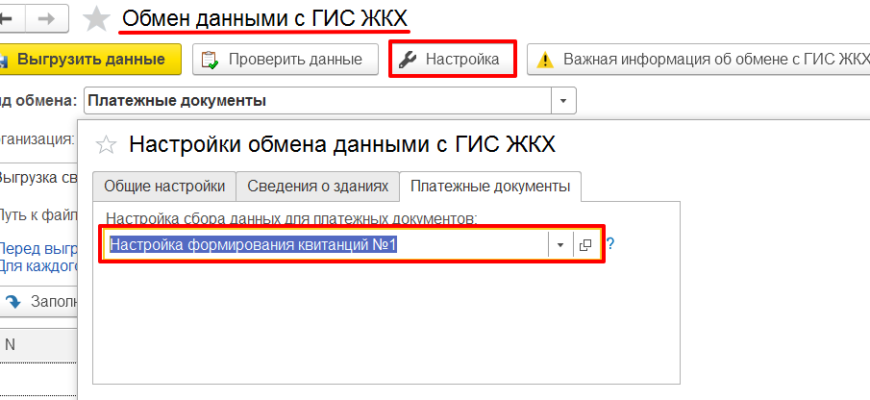Click Настройка формирования квитанций №1 field
The height and width of the screenshot is (400, 870).
click(x=326, y=245)
